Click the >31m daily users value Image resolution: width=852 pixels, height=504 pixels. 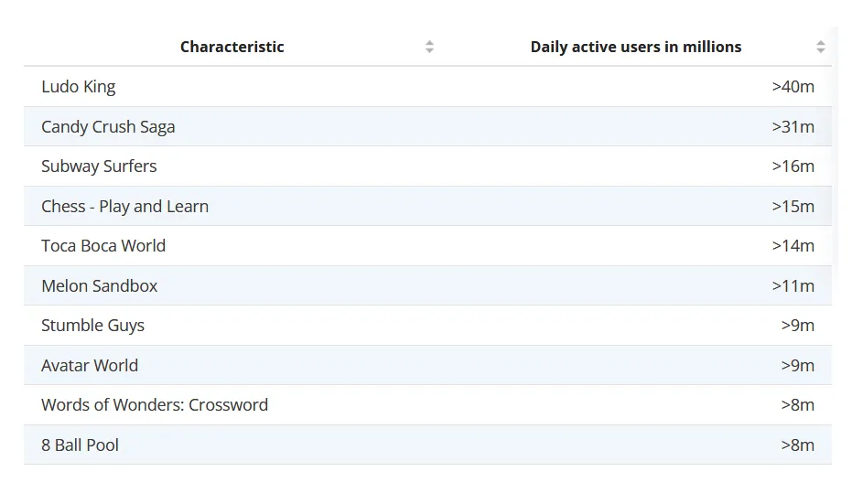[x=793, y=127]
